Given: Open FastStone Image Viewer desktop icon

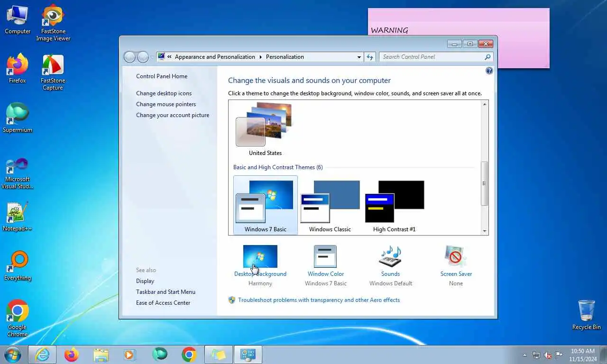Looking at the screenshot, I should coord(53,23).
